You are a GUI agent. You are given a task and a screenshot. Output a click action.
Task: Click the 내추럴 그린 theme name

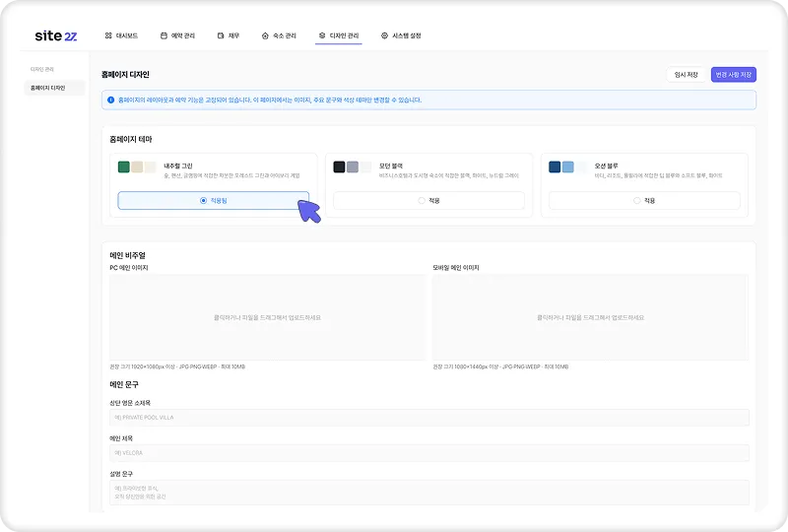coord(178,166)
